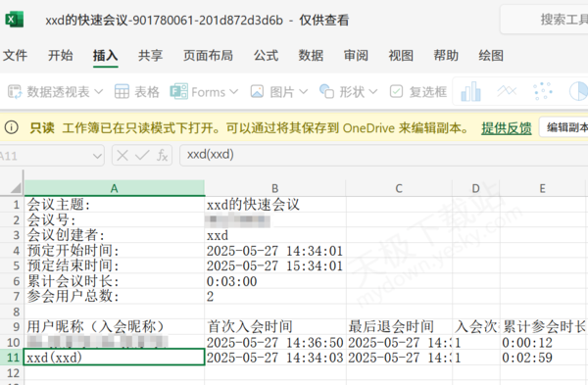Click the fx insert function button
This screenshot has width=588, height=385.
162,155
